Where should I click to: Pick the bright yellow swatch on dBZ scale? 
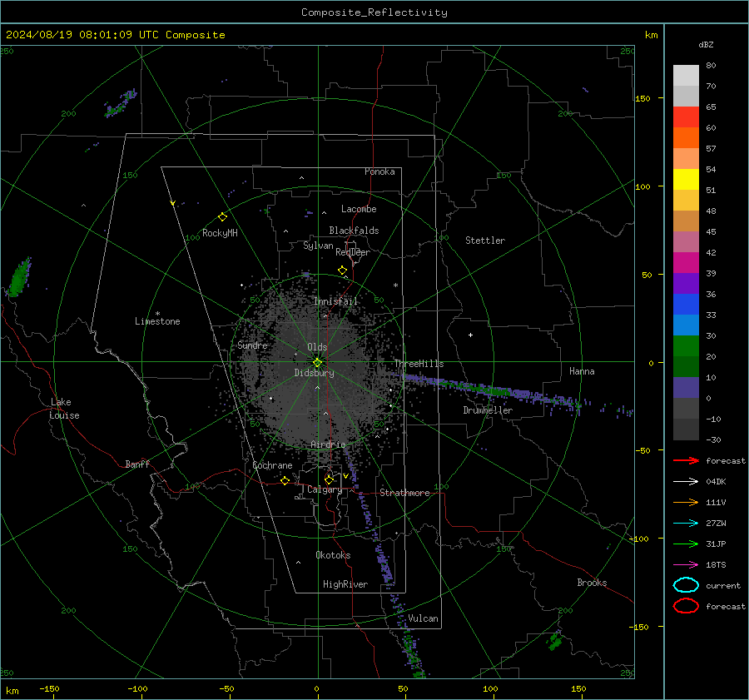[x=686, y=180]
